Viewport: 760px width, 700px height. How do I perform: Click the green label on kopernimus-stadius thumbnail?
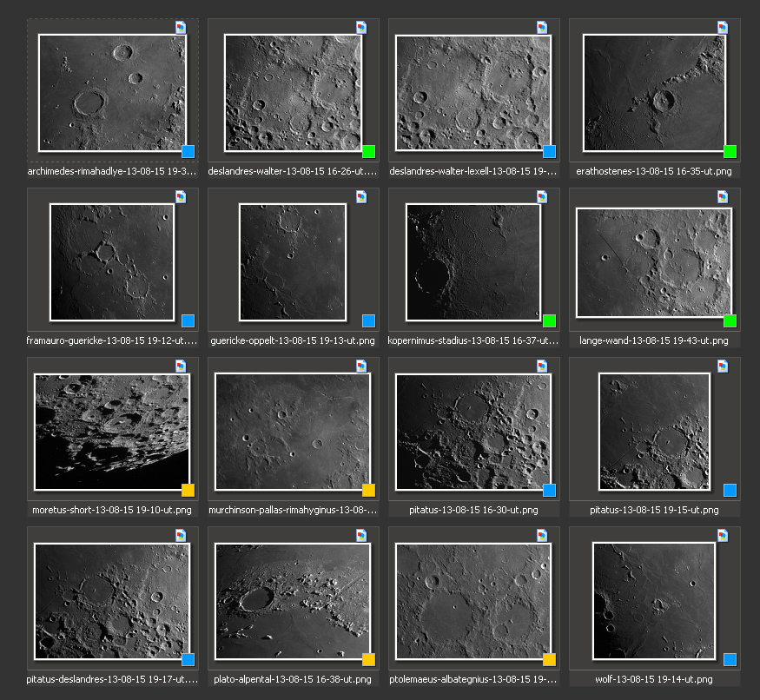549,320
